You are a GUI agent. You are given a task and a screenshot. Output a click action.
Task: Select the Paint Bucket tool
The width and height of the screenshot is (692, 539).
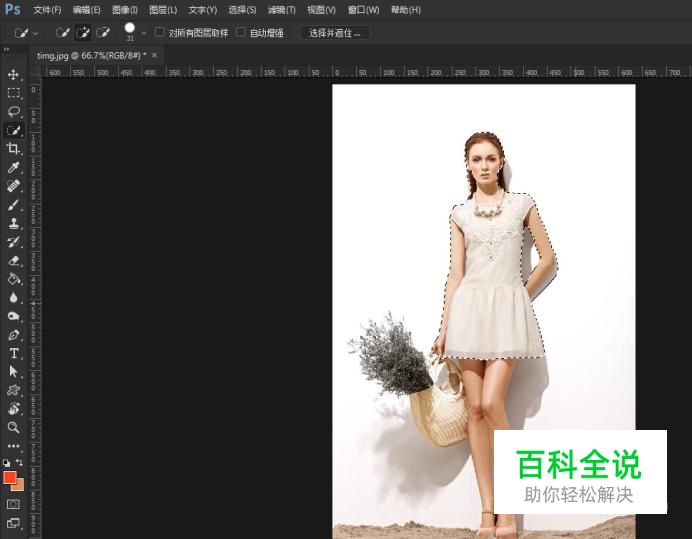click(x=13, y=279)
